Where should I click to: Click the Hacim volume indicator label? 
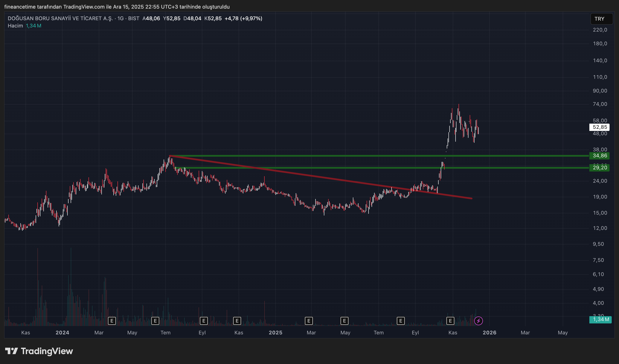pos(15,26)
